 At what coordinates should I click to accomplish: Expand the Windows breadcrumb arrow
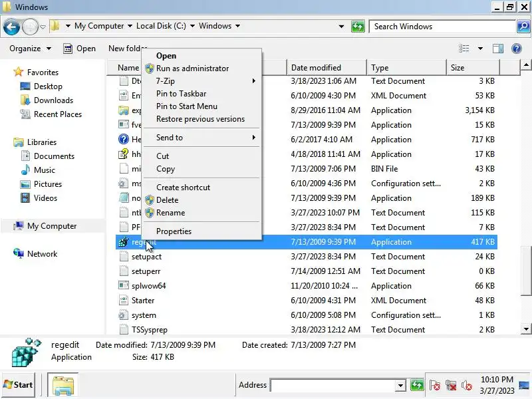pyautogui.click(x=237, y=26)
